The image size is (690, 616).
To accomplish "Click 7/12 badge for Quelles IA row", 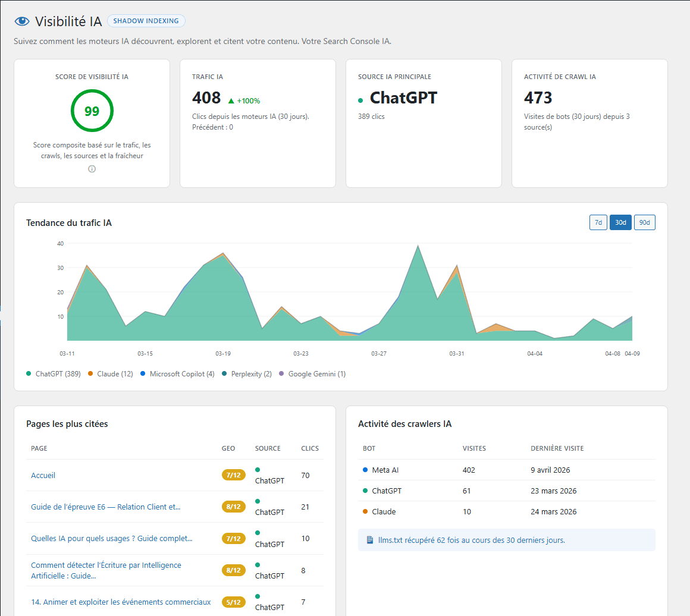I will [x=234, y=539].
